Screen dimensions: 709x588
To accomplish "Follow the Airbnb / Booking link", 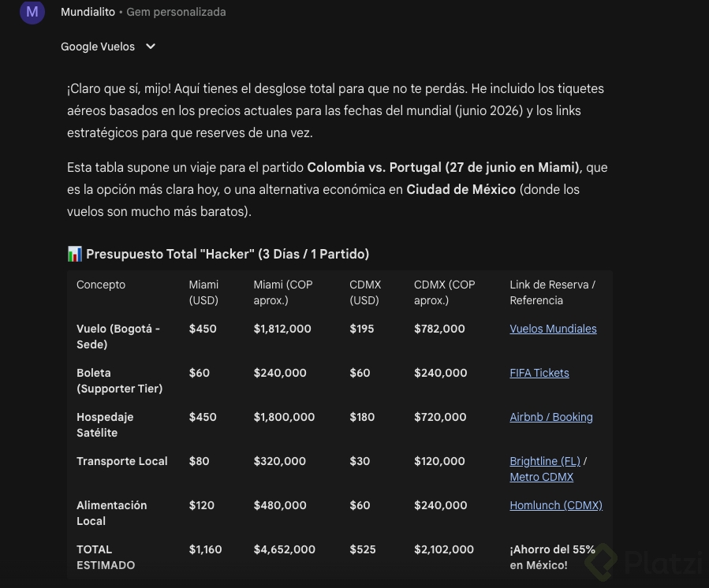I will 550,417.
